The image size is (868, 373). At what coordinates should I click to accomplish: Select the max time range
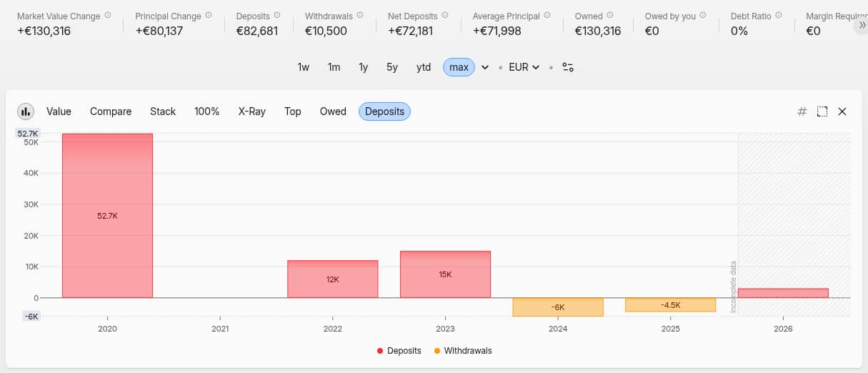click(x=459, y=67)
